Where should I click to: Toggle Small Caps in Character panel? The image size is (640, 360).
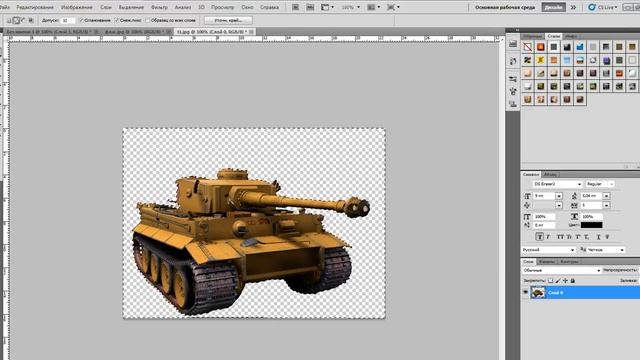pos(569,237)
